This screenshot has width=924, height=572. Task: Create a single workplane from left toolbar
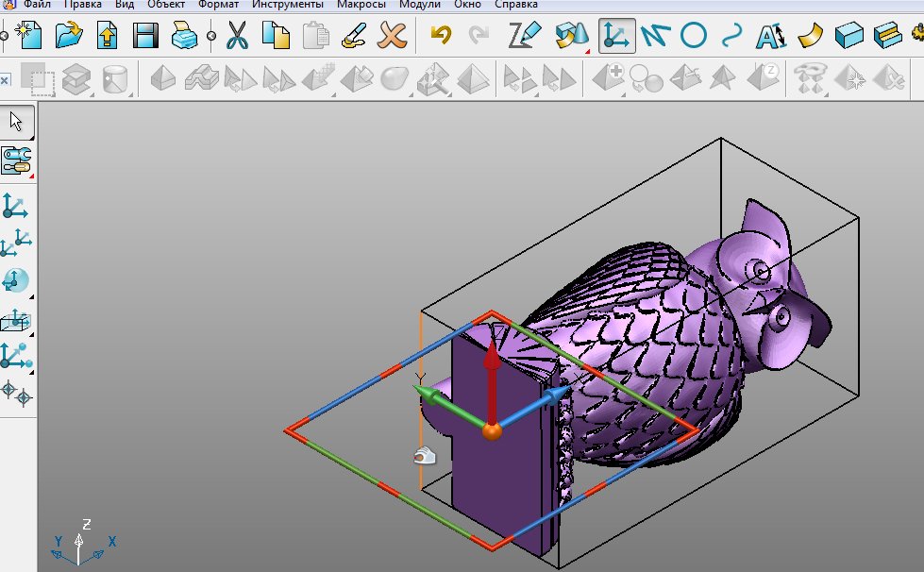[x=15, y=206]
